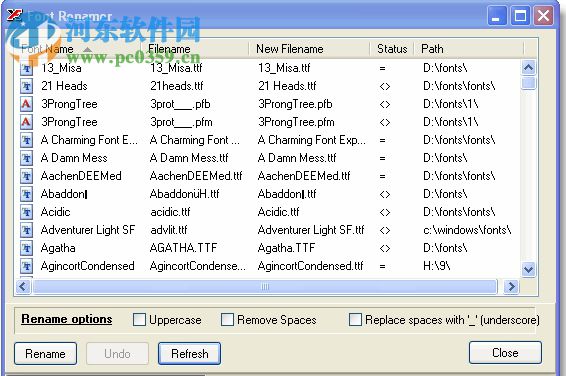
Task: Click the Type 1 icon beside 3ProngTree.pfm row
Action: tap(26, 122)
